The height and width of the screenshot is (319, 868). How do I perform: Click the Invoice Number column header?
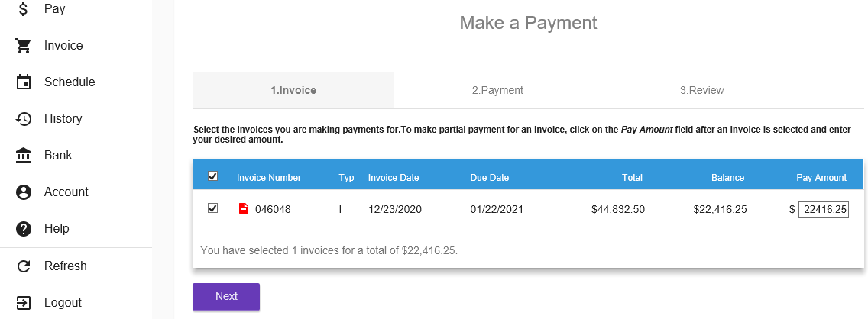click(x=269, y=178)
